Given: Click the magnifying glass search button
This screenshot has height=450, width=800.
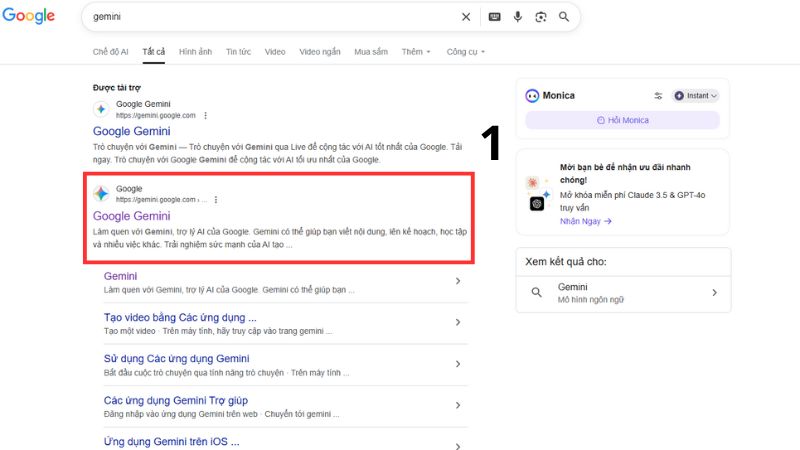Looking at the screenshot, I should 564,17.
